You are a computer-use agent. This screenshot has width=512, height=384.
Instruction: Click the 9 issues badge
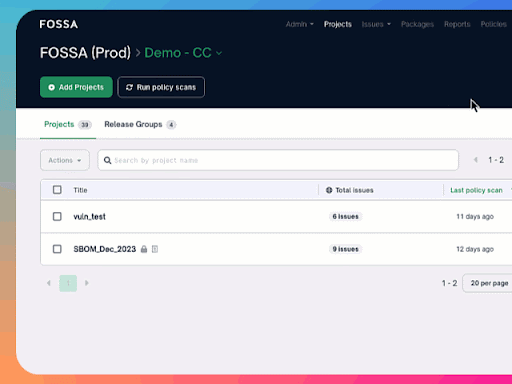click(345, 249)
